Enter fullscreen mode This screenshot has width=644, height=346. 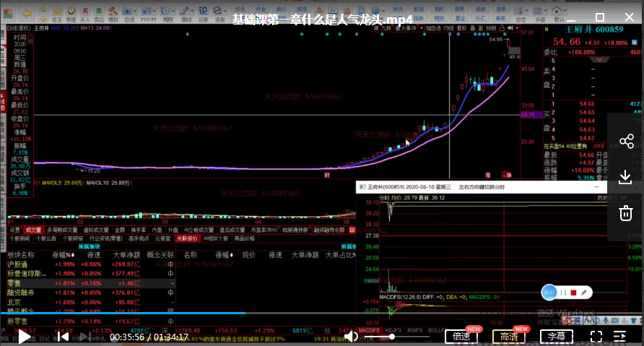[x=596, y=336]
